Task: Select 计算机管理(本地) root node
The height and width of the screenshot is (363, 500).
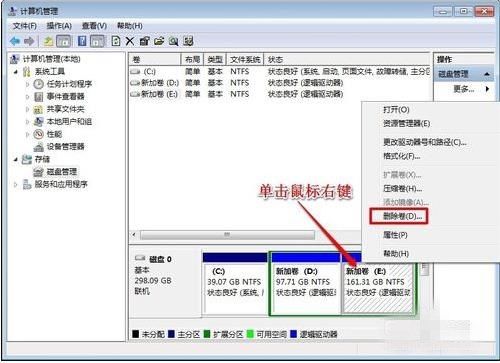Action: (52, 59)
